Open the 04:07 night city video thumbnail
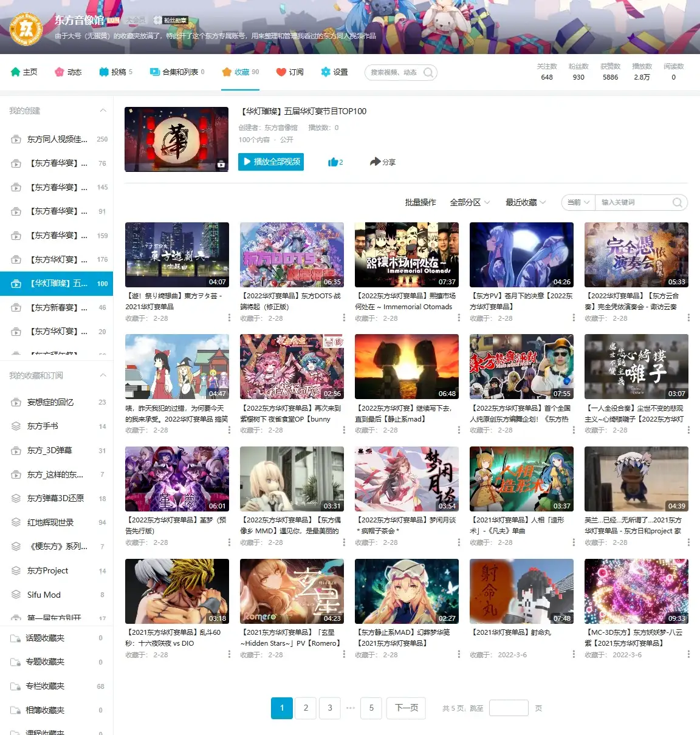The width and height of the screenshot is (700, 735). click(177, 255)
